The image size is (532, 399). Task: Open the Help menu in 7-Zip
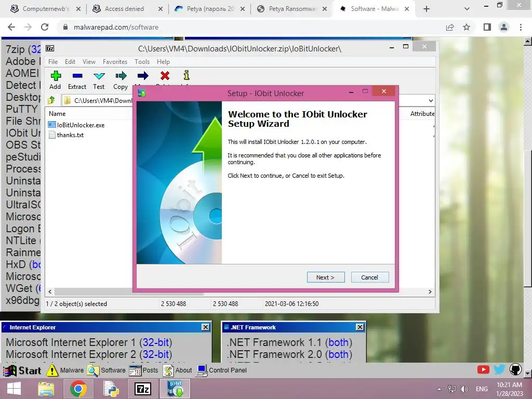(x=163, y=62)
